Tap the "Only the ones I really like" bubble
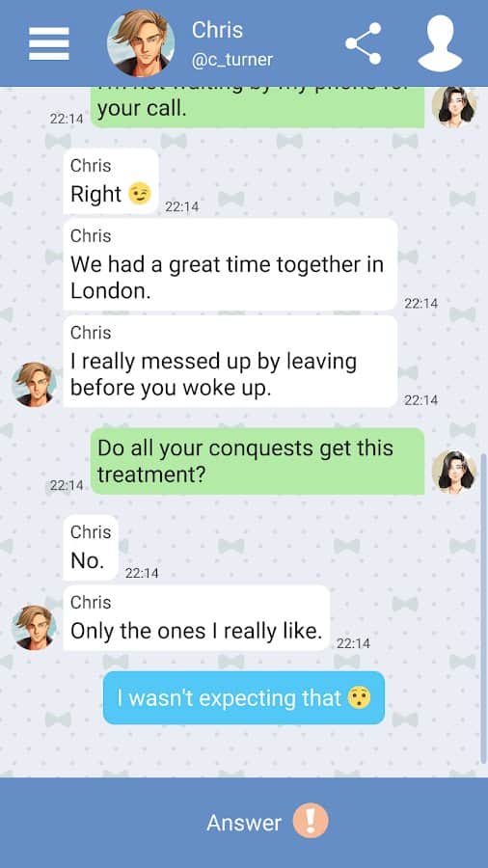This screenshot has width=488, height=868. pos(197,618)
